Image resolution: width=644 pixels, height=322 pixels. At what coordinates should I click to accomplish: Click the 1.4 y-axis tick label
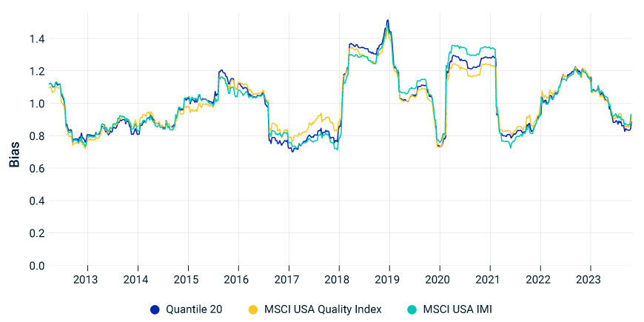pyautogui.click(x=37, y=38)
